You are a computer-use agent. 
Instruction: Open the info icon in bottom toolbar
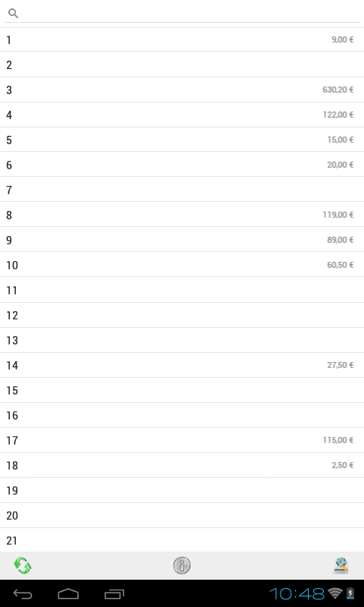click(182, 565)
